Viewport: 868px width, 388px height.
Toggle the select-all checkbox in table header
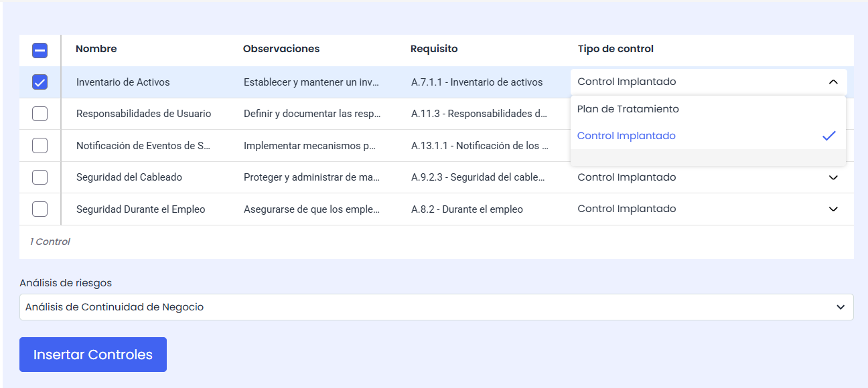coord(40,50)
